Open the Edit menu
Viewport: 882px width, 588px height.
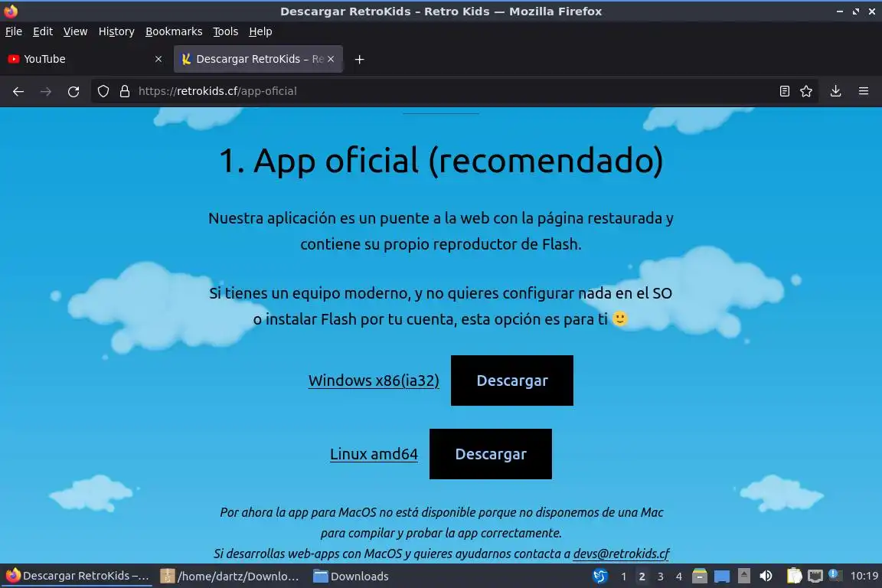tap(43, 31)
